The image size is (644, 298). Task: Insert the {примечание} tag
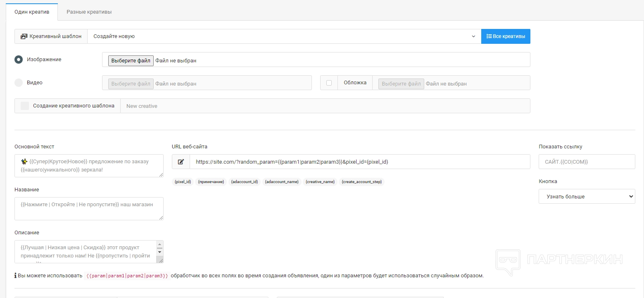[211, 182]
